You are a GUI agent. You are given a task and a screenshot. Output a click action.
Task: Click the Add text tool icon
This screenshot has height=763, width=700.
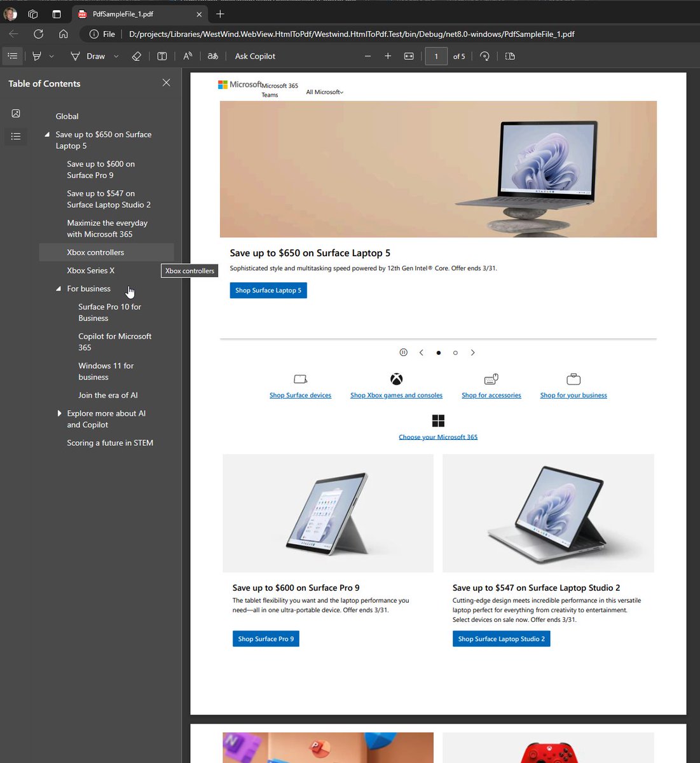click(162, 56)
